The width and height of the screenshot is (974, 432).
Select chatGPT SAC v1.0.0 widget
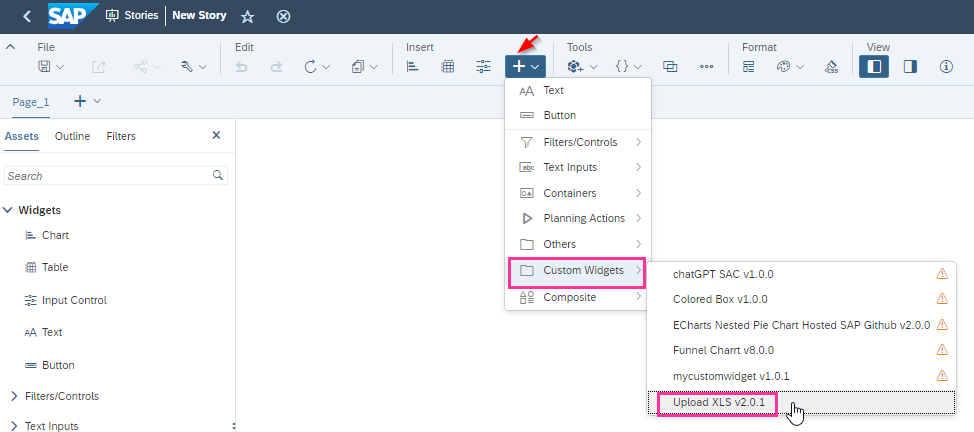(801, 274)
